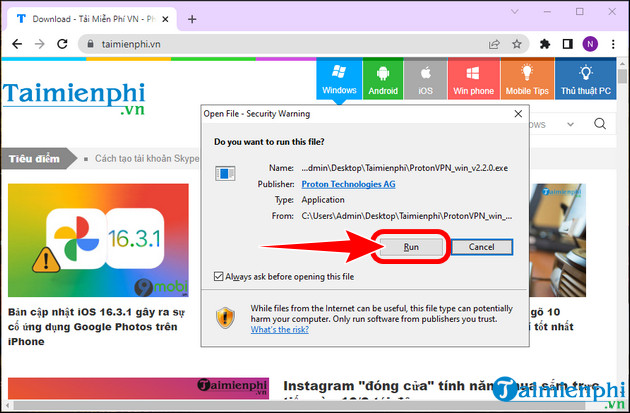The height and width of the screenshot is (413, 630).
Task: Expand the search category dropdown arrow
Action: tap(569, 125)
